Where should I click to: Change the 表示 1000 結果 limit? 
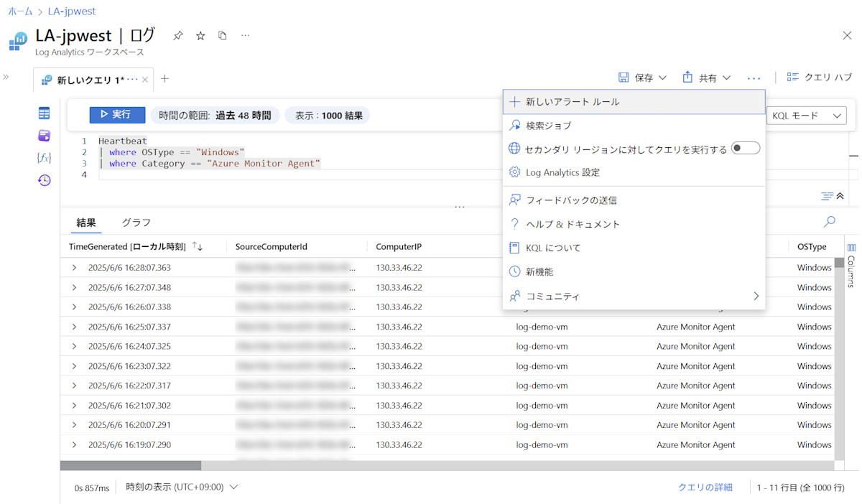click(x=328, y=115)
